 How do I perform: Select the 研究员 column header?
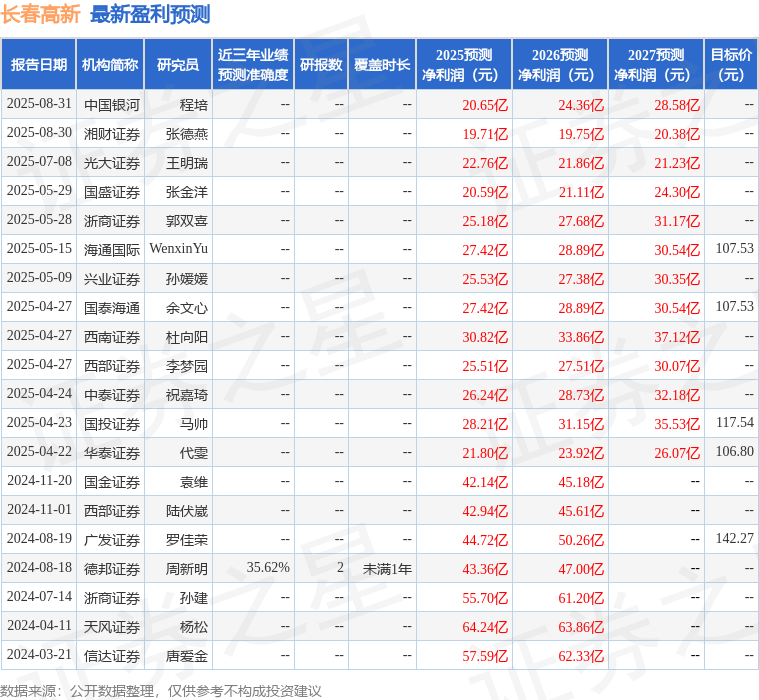click(178, 65)
